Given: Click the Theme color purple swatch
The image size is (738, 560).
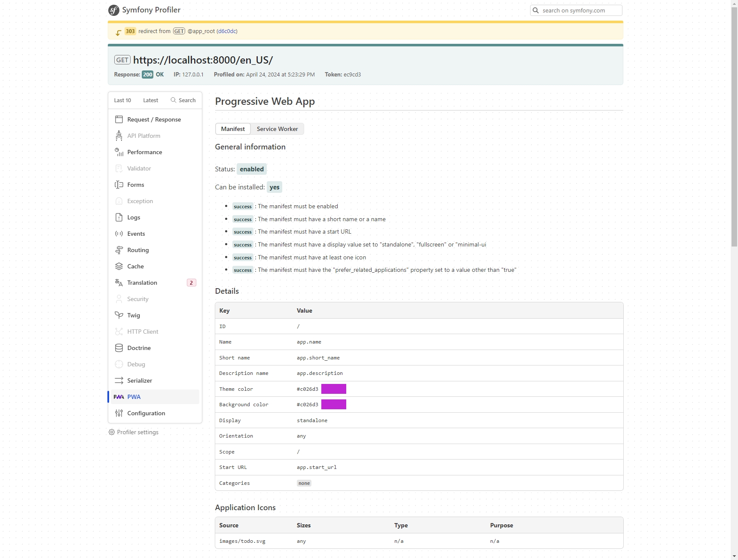Looking at the screenshot, I should coord(333,389).
